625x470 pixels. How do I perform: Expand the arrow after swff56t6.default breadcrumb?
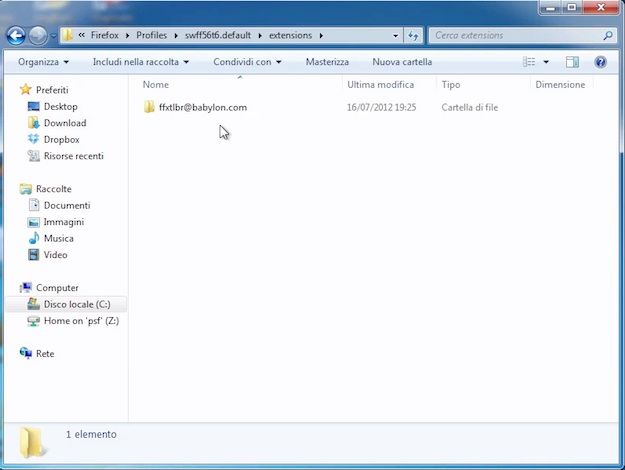(260, 35)
